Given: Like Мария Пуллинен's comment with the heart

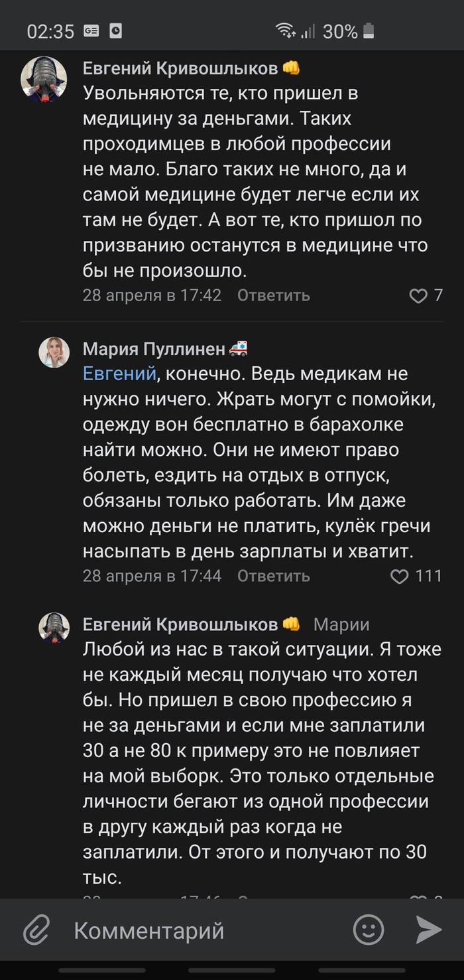Looking at the screenshot, I should (400, 576).
